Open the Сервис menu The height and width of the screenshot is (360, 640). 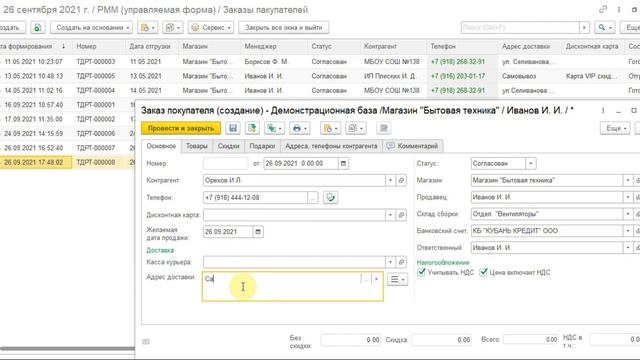(x=211, y=27)
